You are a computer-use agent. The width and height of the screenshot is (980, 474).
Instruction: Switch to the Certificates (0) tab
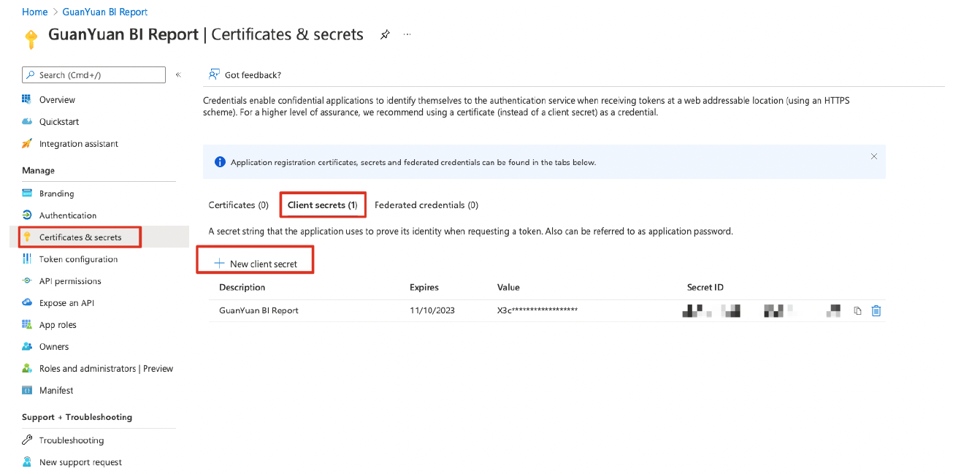(x=239, y=205)
